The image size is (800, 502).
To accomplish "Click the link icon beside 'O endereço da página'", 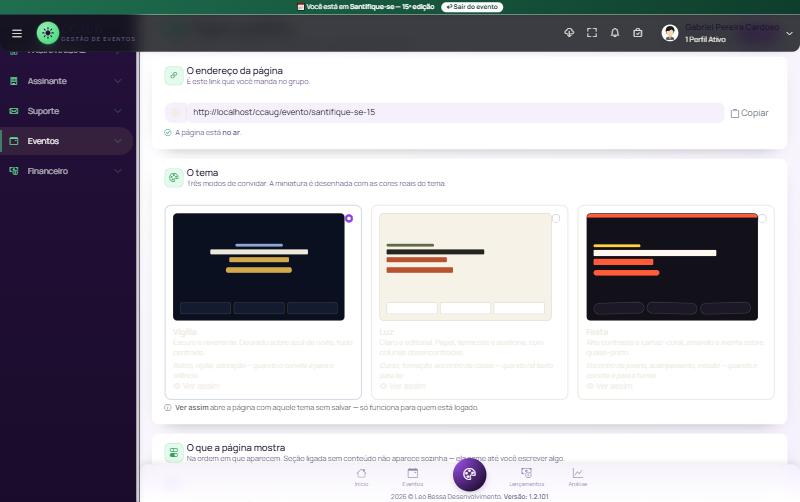I will pos(173,76).
